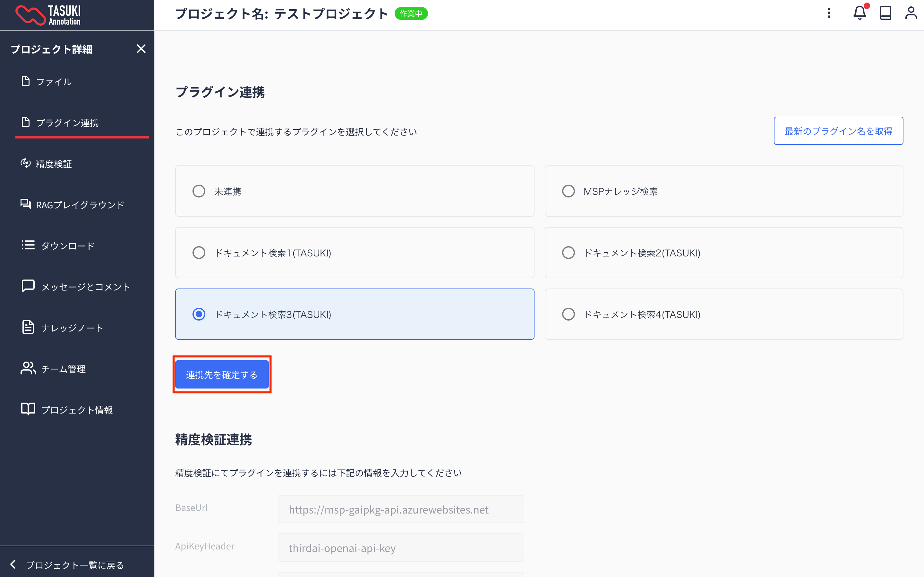Open the ダウンロード sidebar menu item

[67, 246]
